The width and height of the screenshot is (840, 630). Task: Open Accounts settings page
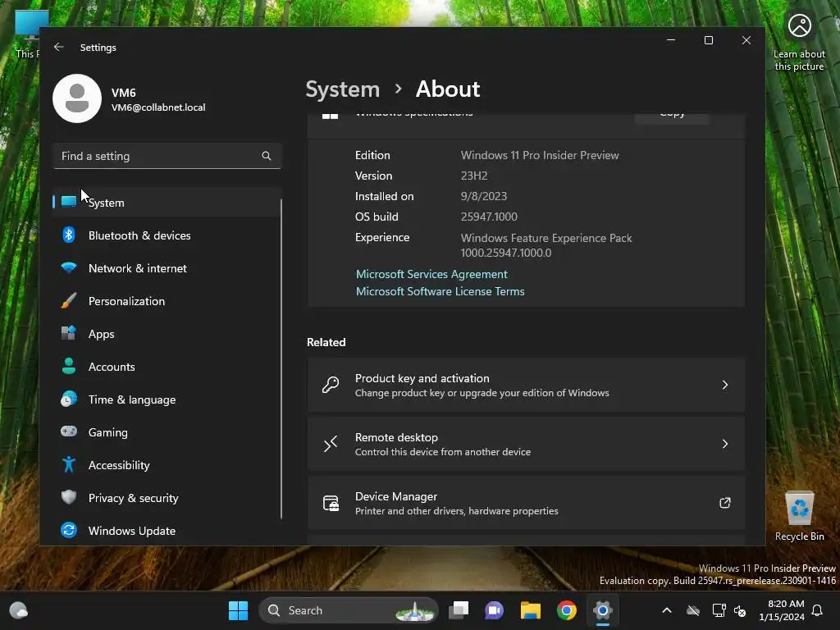pyautogui.click(x=167, y=367)
